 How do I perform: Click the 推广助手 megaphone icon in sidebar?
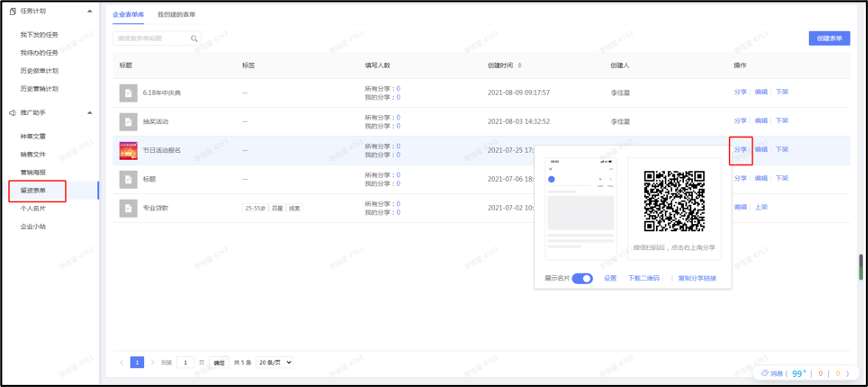click(x=13, y=112)
